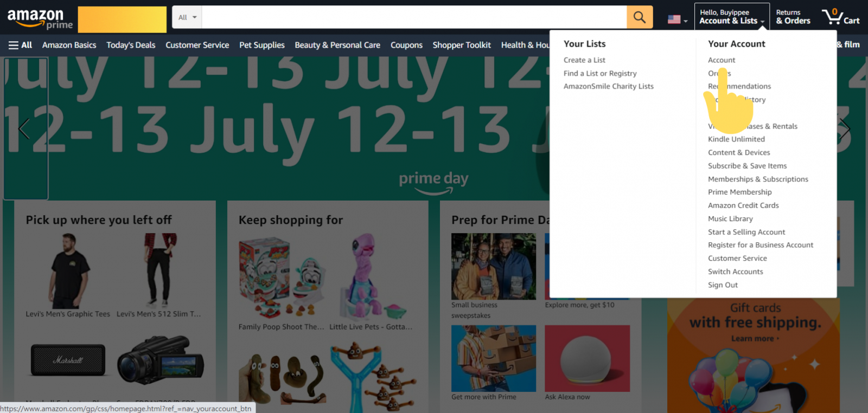Open the All search category dropdown
The image size is (868, 413).
pyautogui.click(x=187, y=17)
